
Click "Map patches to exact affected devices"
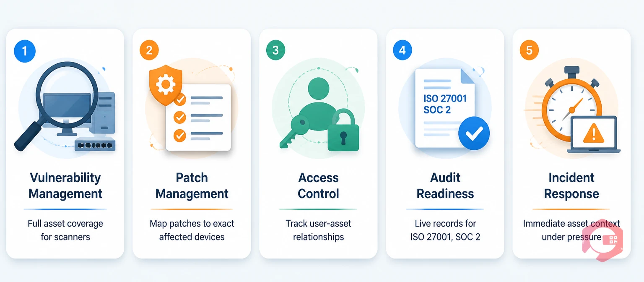(x=192, y=230)
